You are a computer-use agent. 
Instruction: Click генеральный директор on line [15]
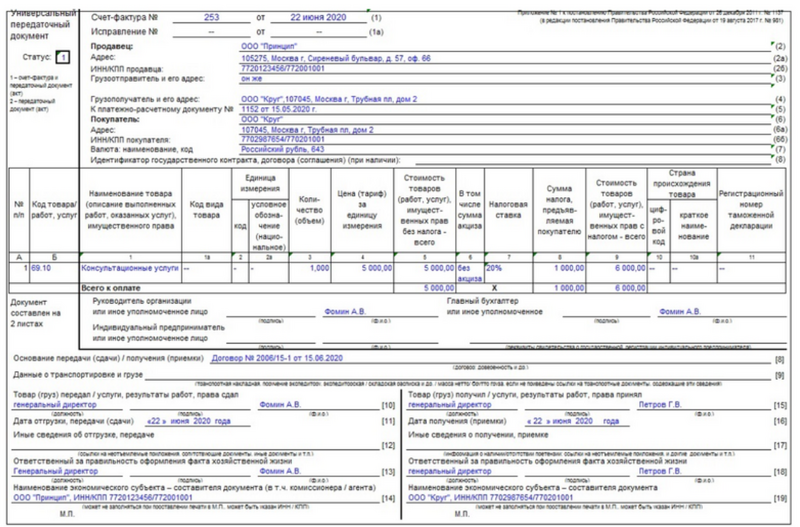click(x=449, y=405)
